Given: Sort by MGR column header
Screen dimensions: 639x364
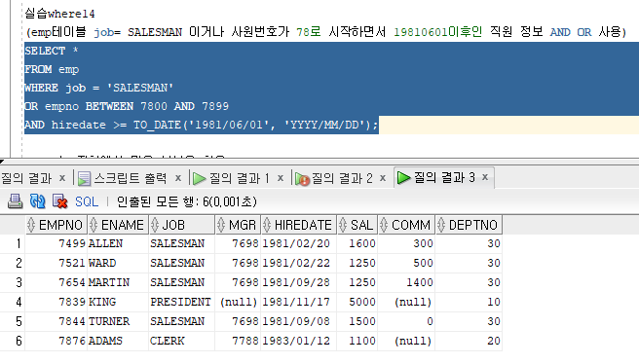Looking at the screenshot, I should tap(238, 225).
